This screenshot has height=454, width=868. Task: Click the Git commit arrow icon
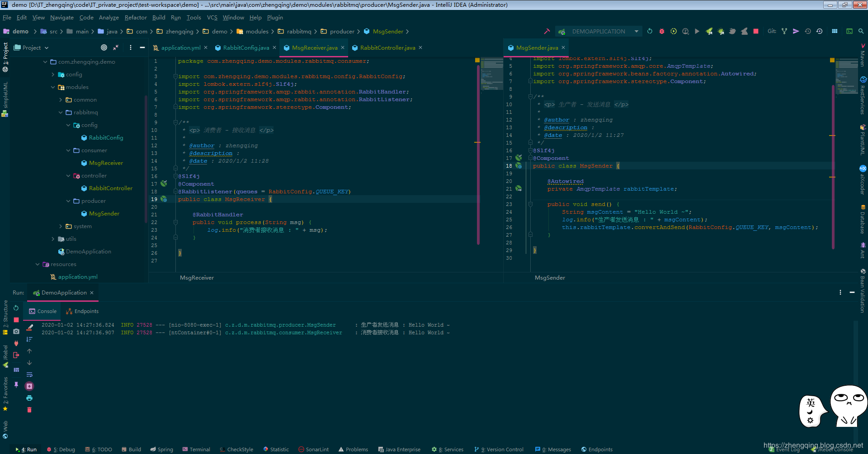pos(796,31)
